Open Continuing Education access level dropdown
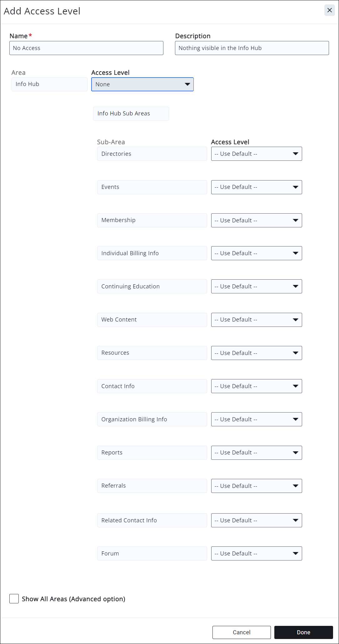 [257, 287]
